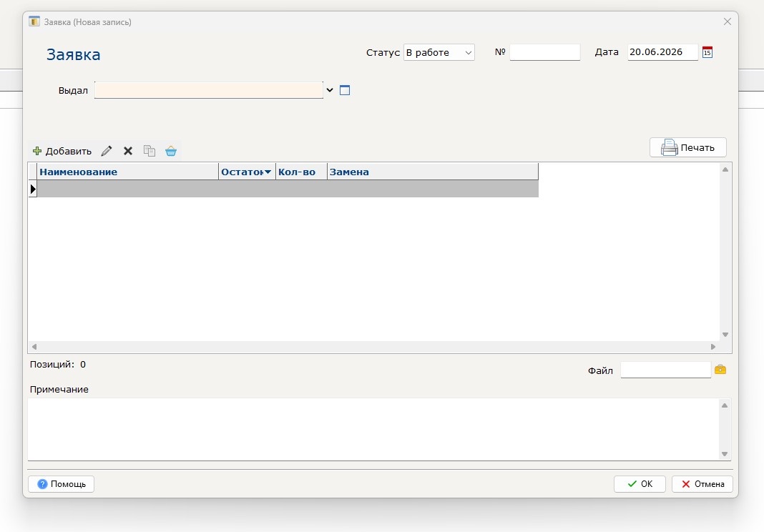Viewport: 764px width, 532px height.
Task: Click the Файл input field
Action: coord(665,370)
